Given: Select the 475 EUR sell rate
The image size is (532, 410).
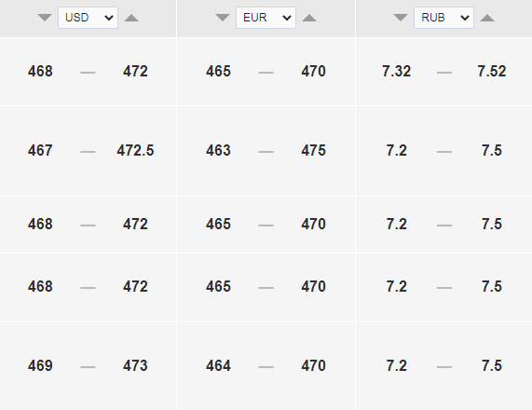Looking at the screenshot, I should point(313,150).
